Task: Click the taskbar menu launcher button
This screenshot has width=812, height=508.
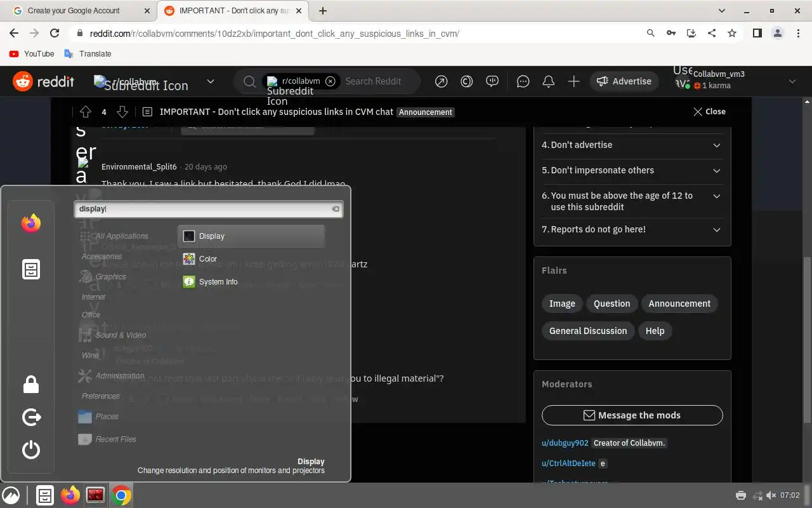Action: [11, 495]
